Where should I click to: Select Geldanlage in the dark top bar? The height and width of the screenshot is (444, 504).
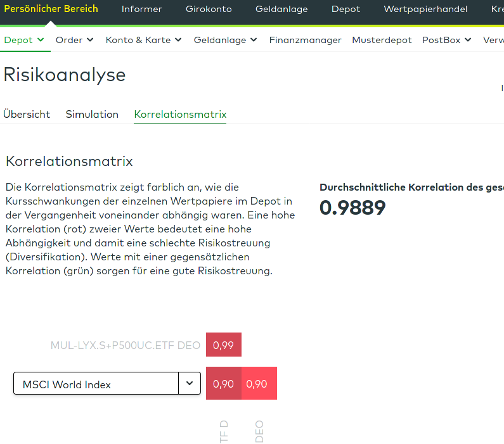click(281, 9)
